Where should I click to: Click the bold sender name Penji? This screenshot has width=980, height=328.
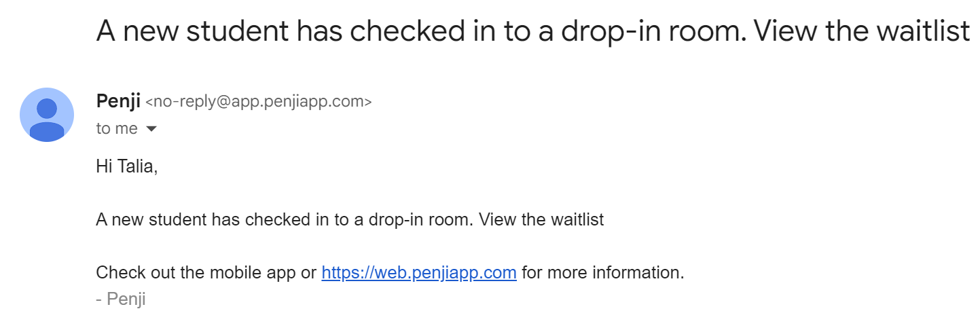(x=118, y=102)
